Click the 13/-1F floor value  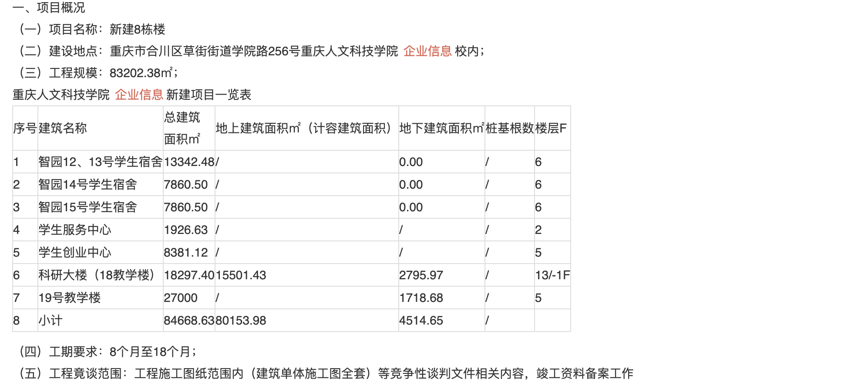(552, 275)
